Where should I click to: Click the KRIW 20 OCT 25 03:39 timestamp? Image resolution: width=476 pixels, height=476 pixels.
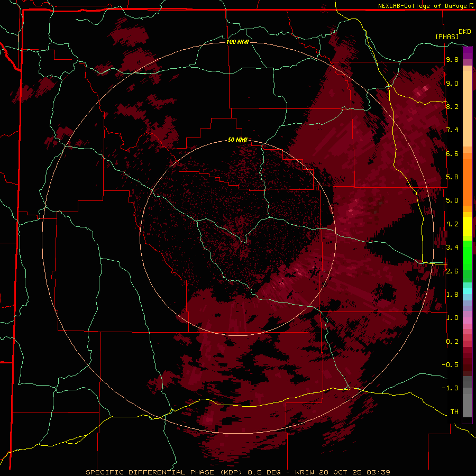[x=342, y=472]
